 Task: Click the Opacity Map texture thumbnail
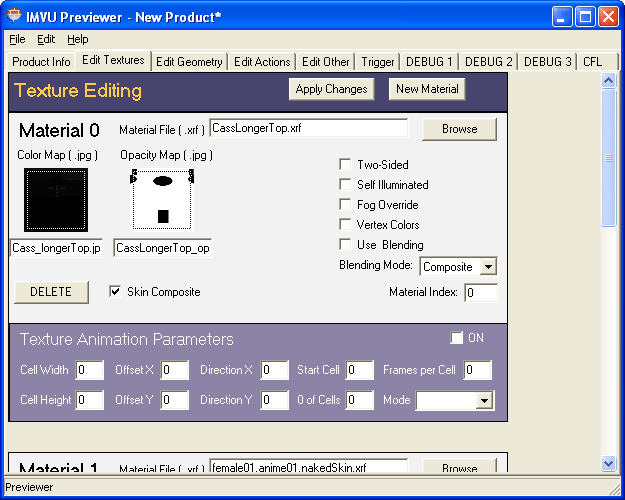coord(161,199)
